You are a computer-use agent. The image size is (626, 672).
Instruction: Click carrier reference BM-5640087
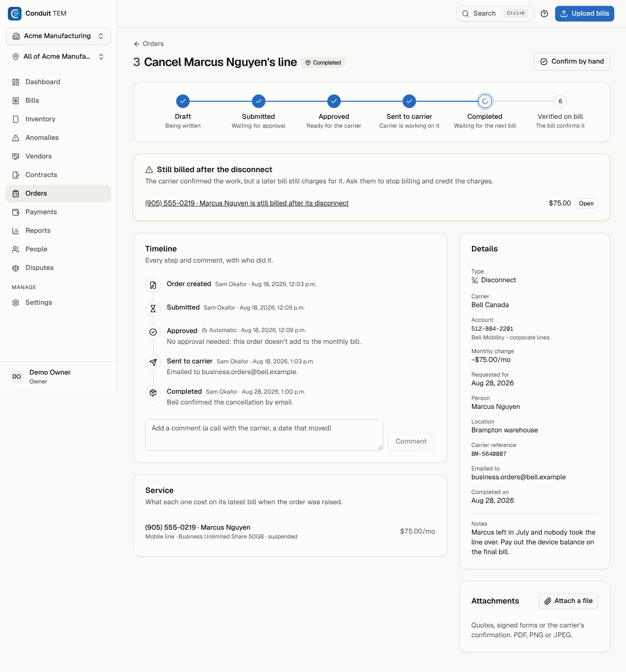click(x=489, y=454)
